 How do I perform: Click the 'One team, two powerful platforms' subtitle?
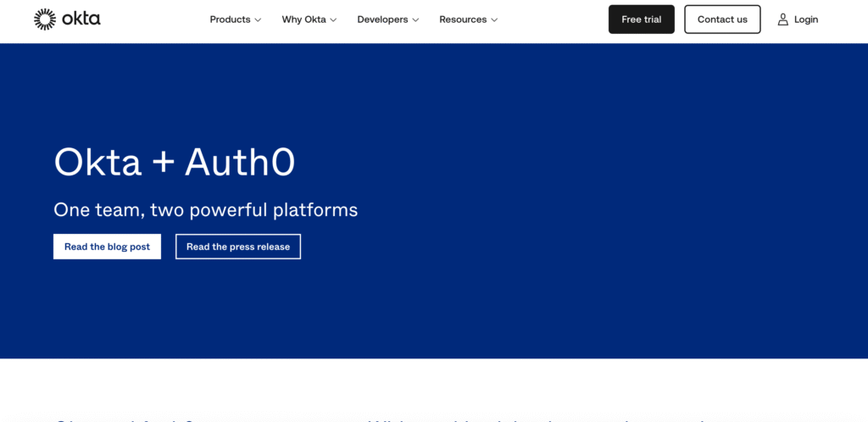pyautogui.click(x=206, y=210)
